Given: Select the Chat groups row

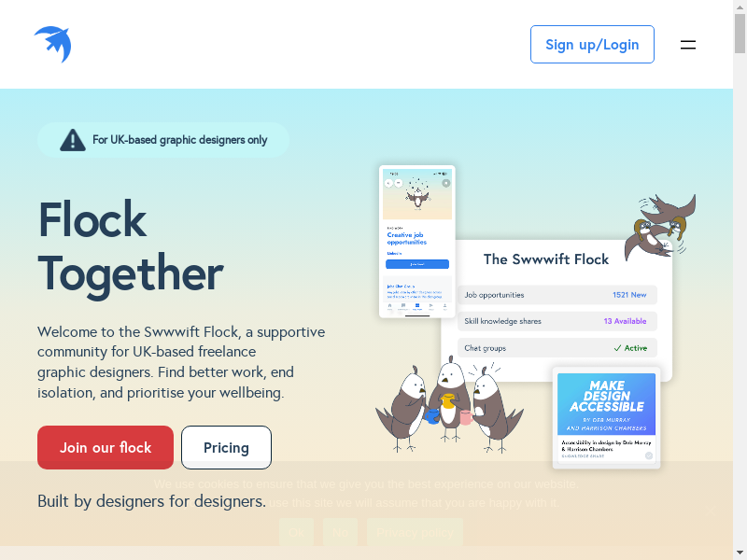Looking at the screenshot, I should (x=557, y=347).
